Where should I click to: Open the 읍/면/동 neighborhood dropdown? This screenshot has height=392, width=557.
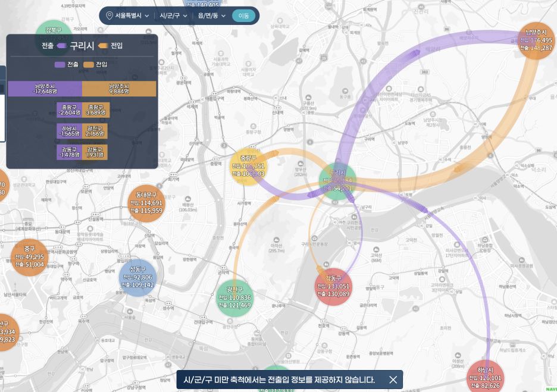pyautogui.click(x=211, y=15)
